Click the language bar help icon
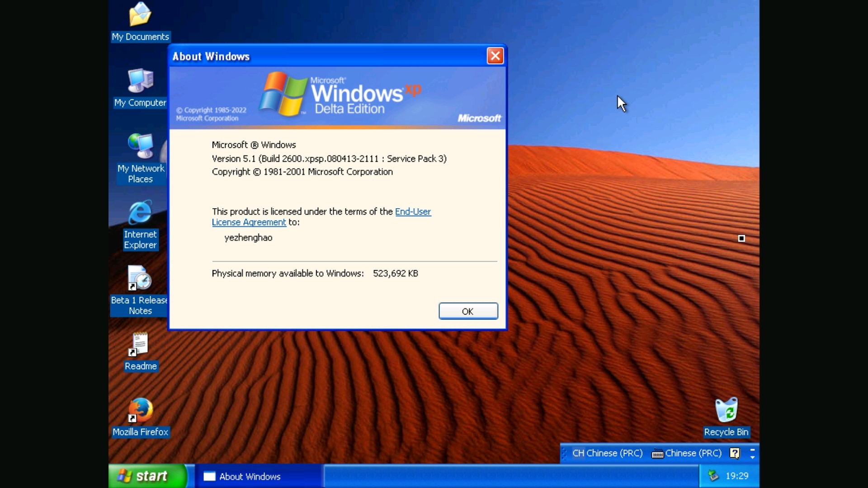 tap(735, 453)
